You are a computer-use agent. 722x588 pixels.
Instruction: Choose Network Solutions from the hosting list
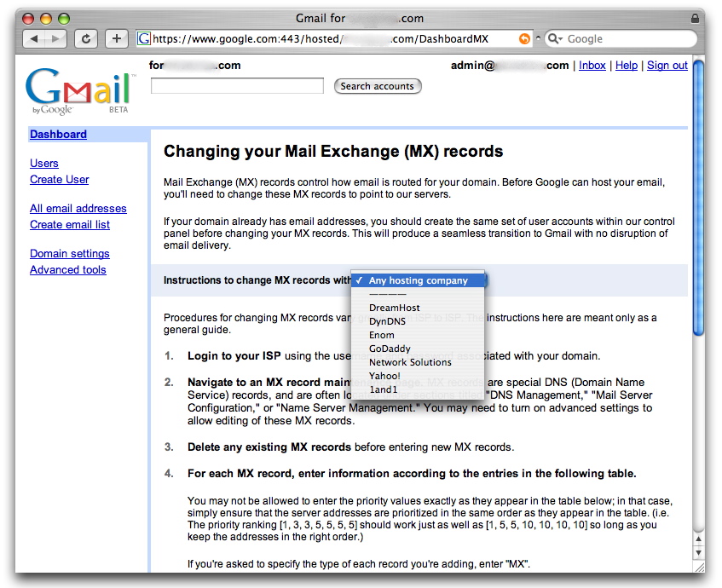pos(418,362)
